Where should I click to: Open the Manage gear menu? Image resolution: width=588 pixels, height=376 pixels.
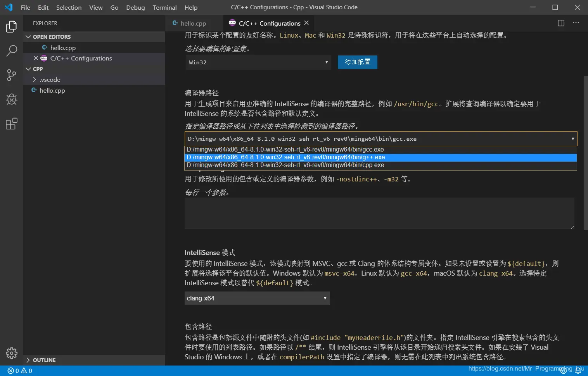pyautogui.click(x=12, y=353)
